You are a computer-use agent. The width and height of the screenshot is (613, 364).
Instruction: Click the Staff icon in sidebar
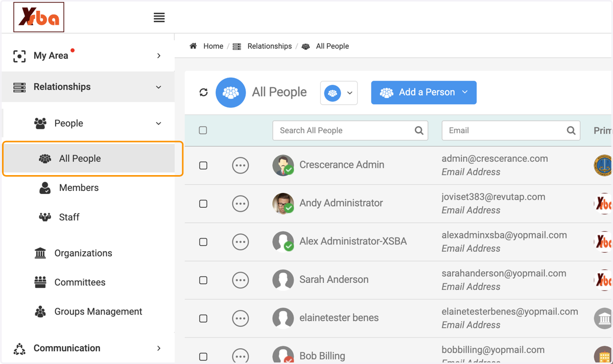click(45, 217)
